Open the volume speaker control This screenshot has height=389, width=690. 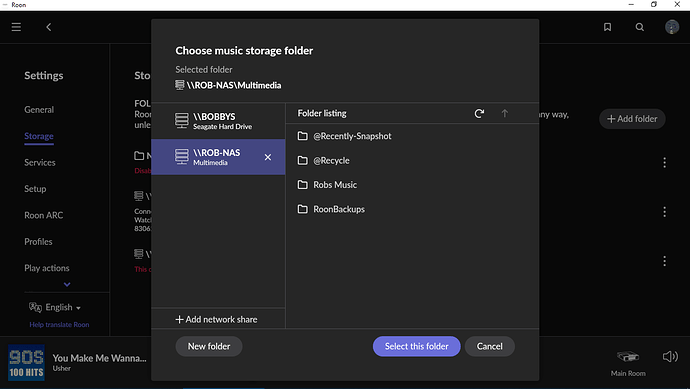point(670,356)
